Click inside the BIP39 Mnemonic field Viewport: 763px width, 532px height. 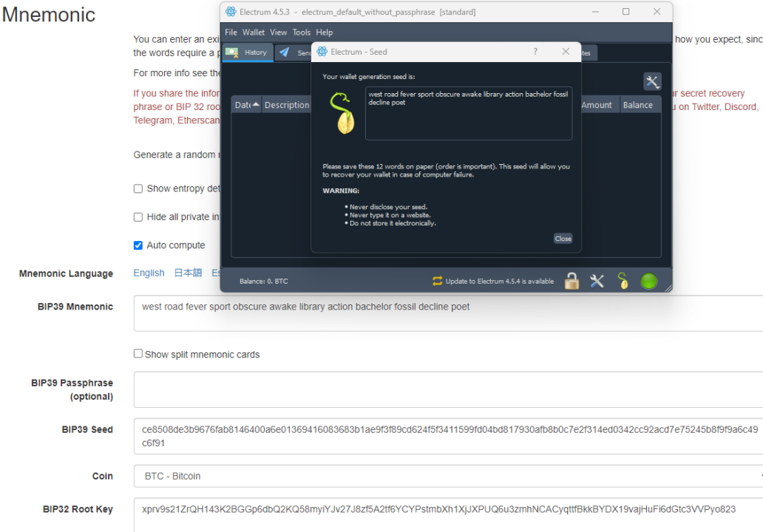pos(448,313)
